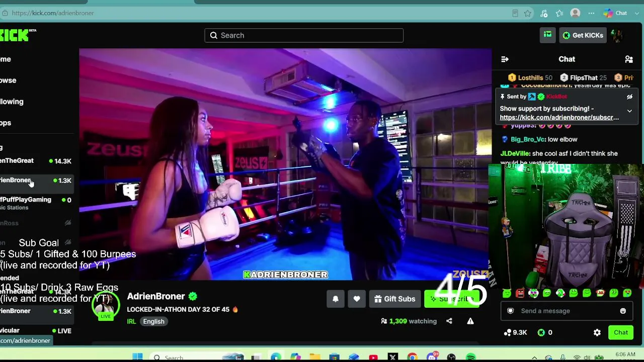
Task: Click the AdrienBroner channel name heading
Action: [x=156, y=297]
